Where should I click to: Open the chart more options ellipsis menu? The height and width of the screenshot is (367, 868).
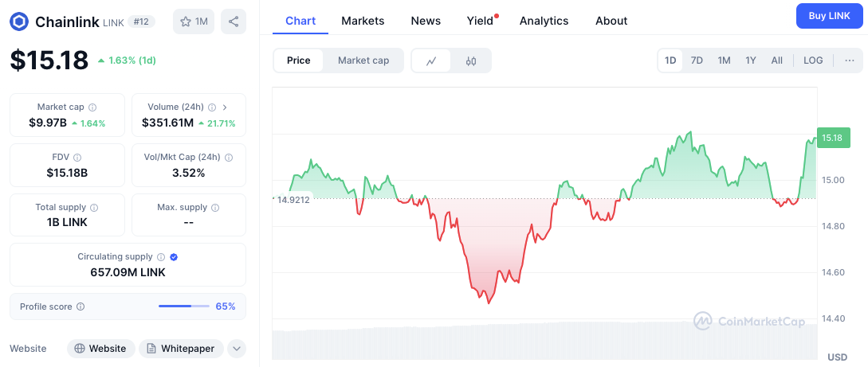[849, 61]
